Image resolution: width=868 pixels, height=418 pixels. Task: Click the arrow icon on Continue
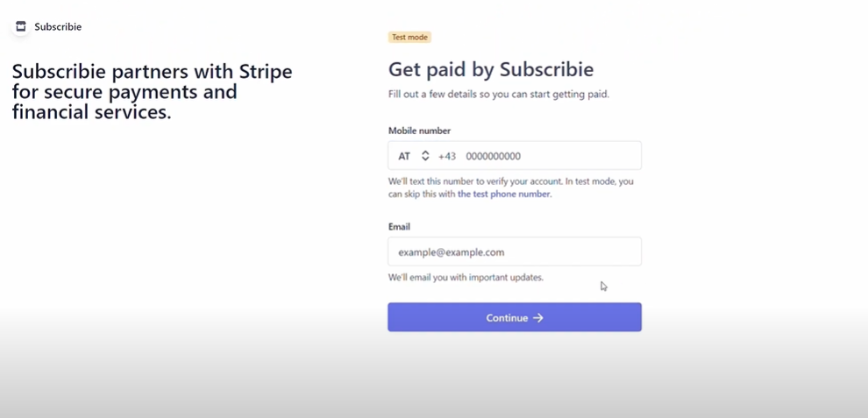click(538, 318)
